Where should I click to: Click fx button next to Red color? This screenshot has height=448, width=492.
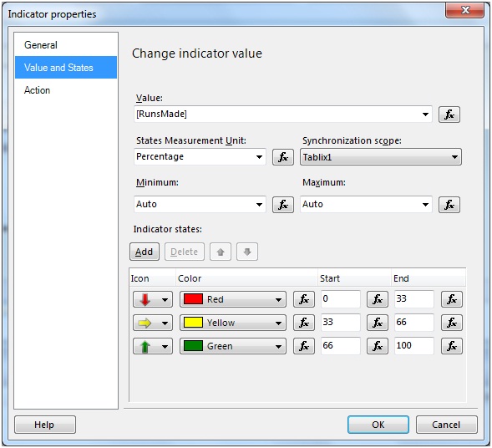tap(304, 299)
